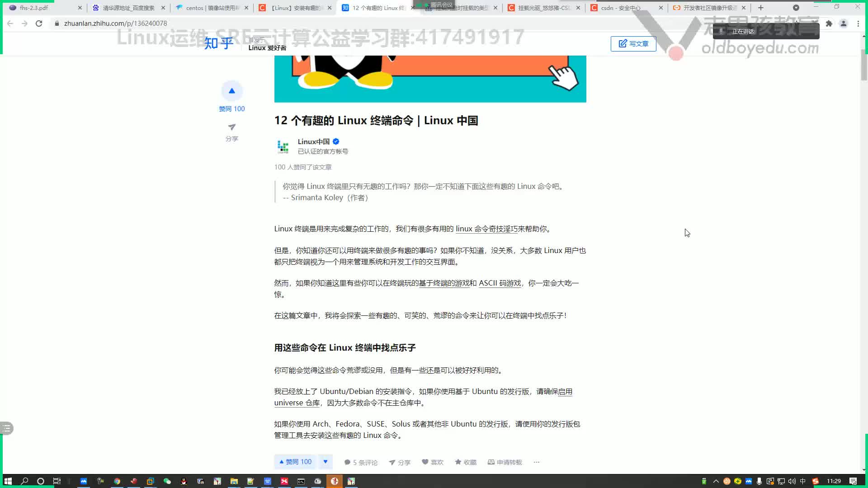
Task: Click the page vertical scrollbar thumb
Action: 864,65
